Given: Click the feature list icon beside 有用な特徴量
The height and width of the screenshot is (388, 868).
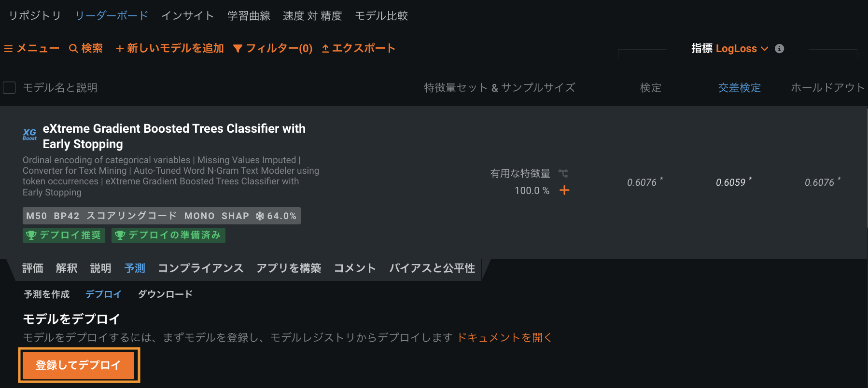Looking at the screenshot, I should tap(563, 173).
